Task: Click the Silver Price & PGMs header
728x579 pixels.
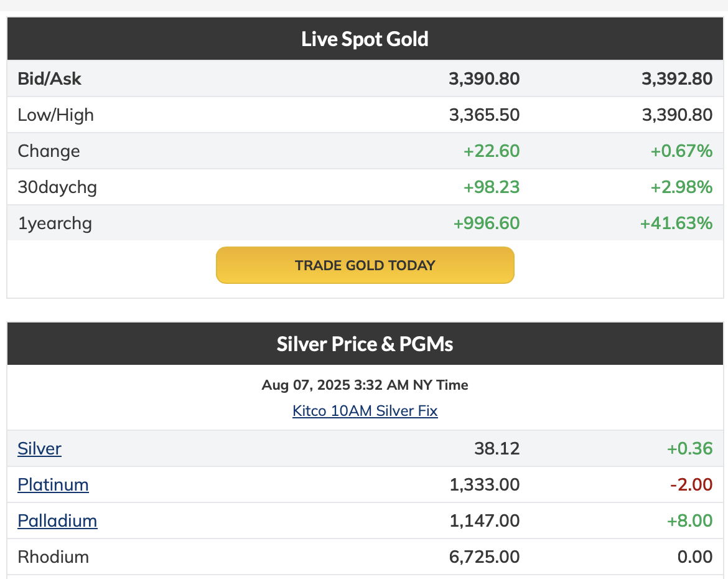Action: (365, 344)
